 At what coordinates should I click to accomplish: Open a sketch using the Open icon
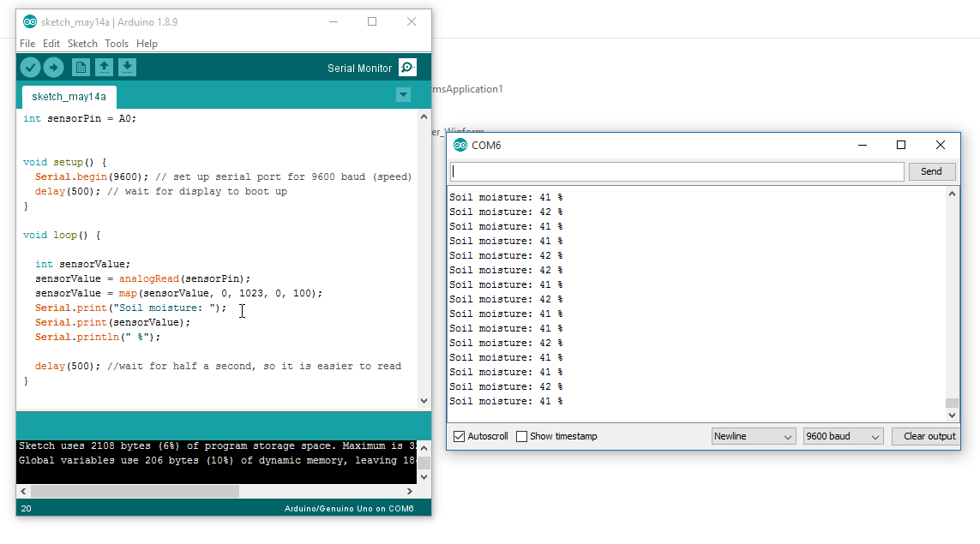[104, 67]
